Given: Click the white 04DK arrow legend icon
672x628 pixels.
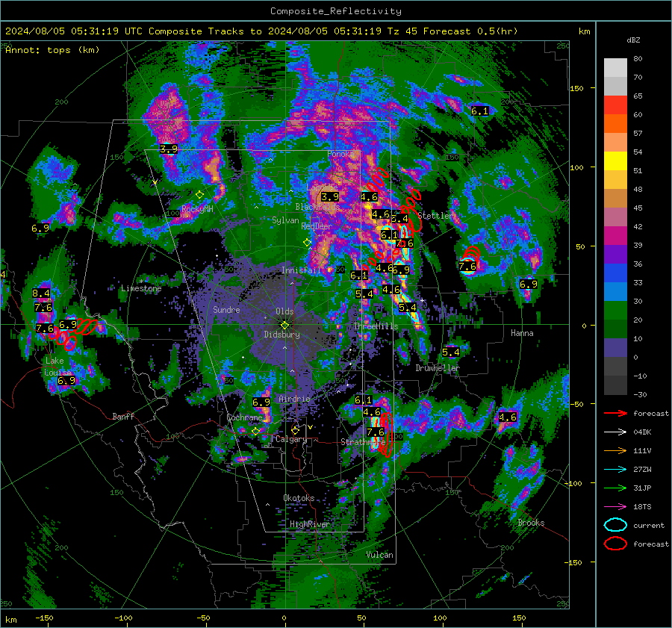Looking at the screenshot, I should (615, 432).
